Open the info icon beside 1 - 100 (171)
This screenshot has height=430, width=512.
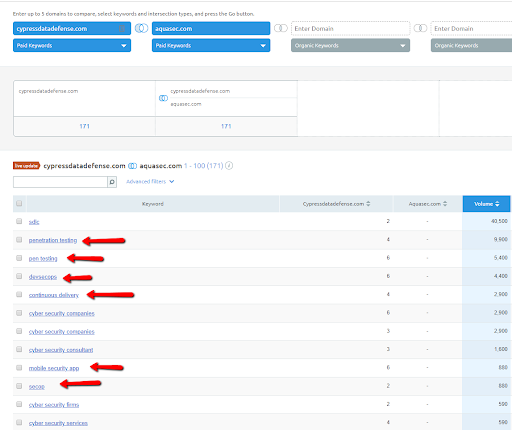[229, 166]
